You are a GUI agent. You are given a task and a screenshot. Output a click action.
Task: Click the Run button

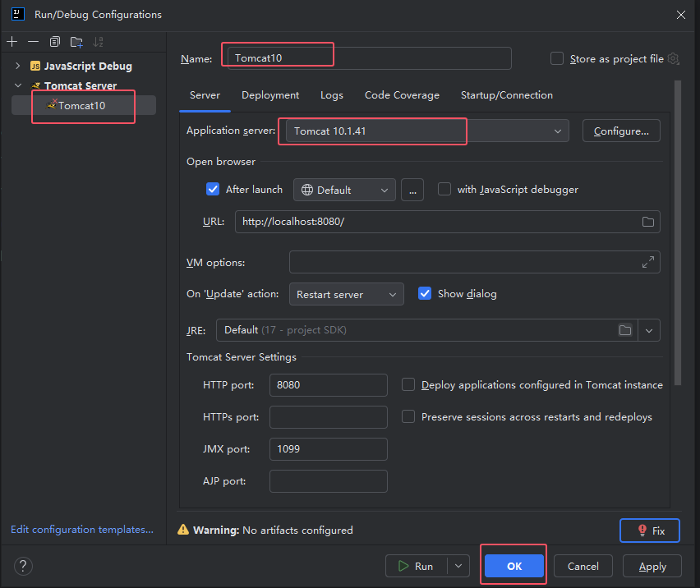point(416,566)
